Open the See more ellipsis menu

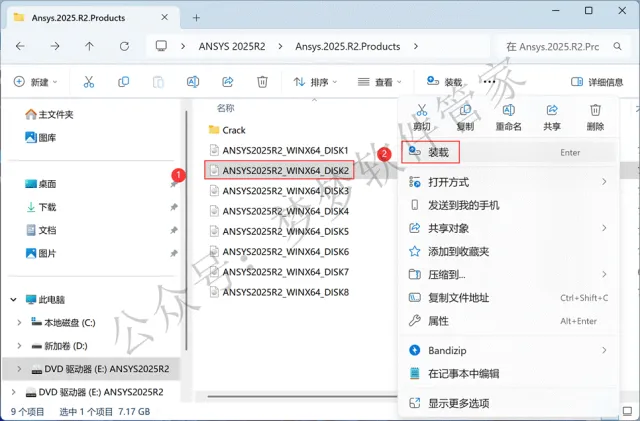click(x=489, y=82)
